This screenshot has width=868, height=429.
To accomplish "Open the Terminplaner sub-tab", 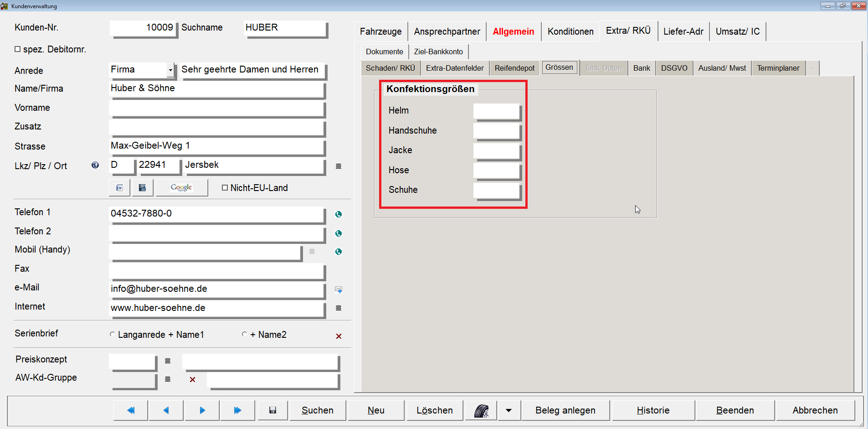I will [x=778, y=68].
